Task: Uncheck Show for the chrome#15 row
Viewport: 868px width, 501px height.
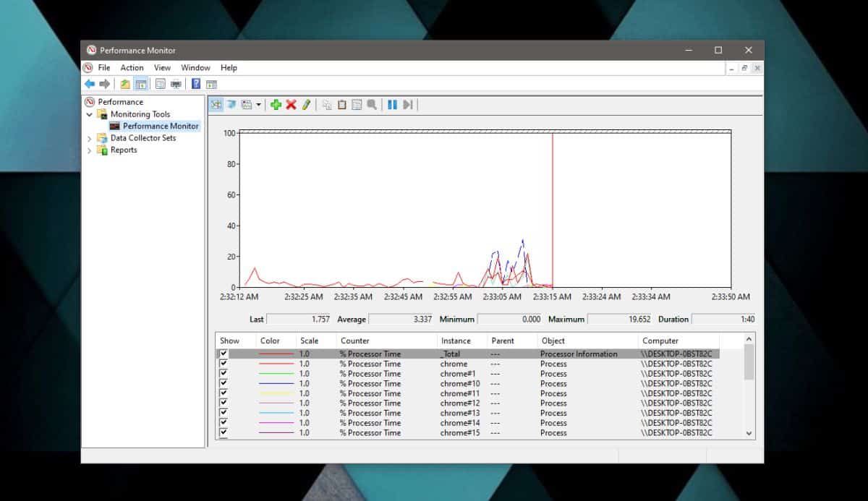Action: coord(224,432)
